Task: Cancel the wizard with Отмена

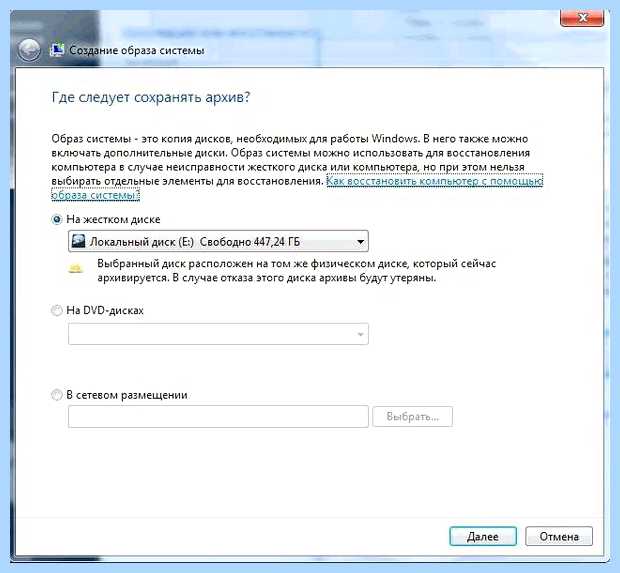Action: click(559, 536)
